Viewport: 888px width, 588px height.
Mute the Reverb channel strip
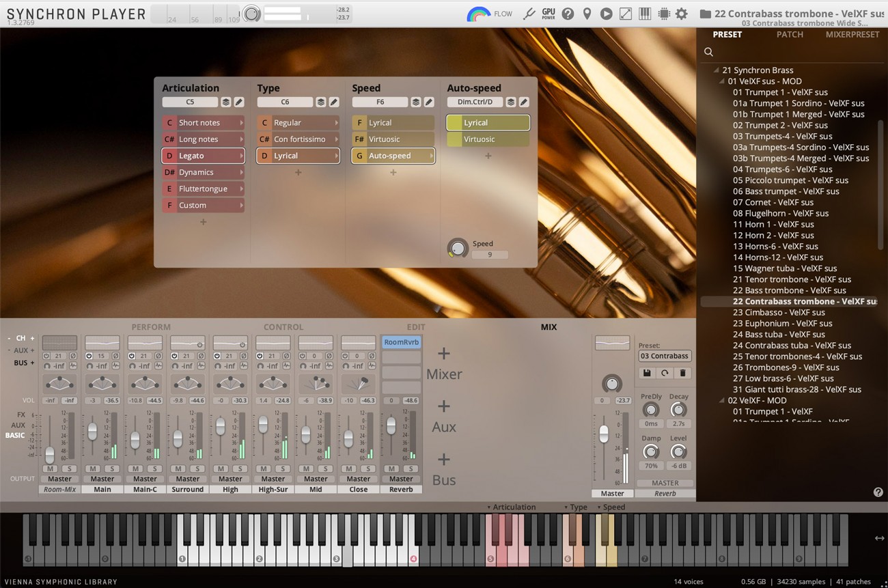pyautogui.click(x=391, y=469)
